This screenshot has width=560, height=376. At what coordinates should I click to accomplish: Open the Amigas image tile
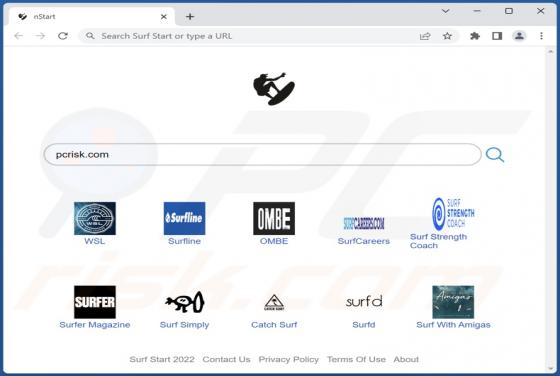[x=453, y=302]
